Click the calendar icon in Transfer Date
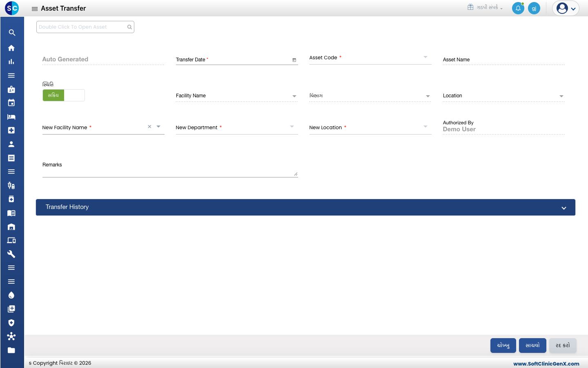588x368 pixels. point(294,60)
